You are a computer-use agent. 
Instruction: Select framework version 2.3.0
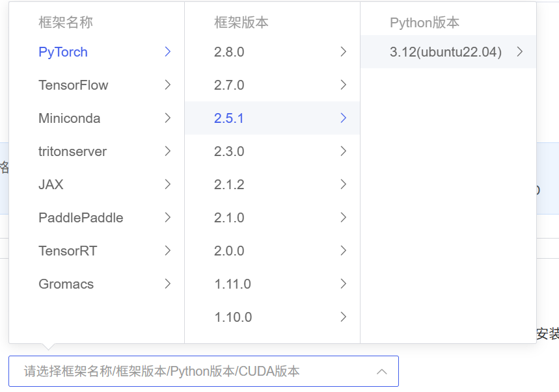tap(273, 151)
